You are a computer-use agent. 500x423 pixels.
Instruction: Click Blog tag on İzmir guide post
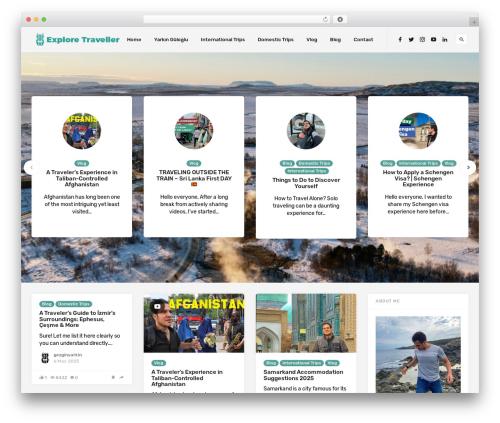47,304
